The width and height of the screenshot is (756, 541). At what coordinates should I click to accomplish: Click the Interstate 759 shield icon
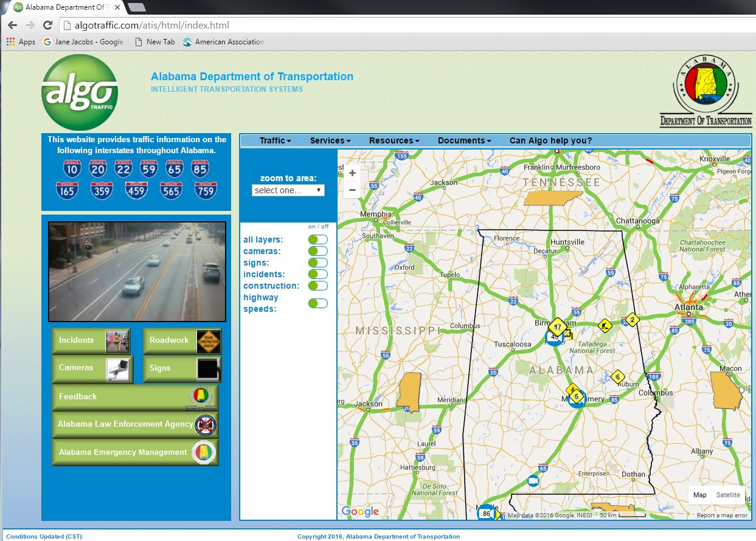click(x=204, y=190)
